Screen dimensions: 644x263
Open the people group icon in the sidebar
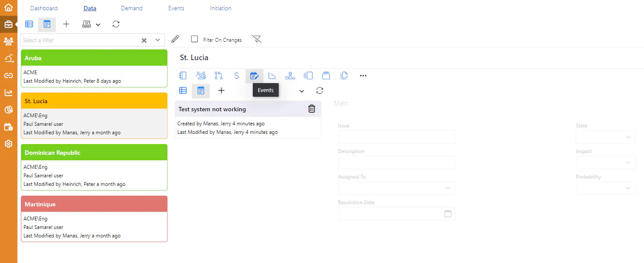(9, 41)
